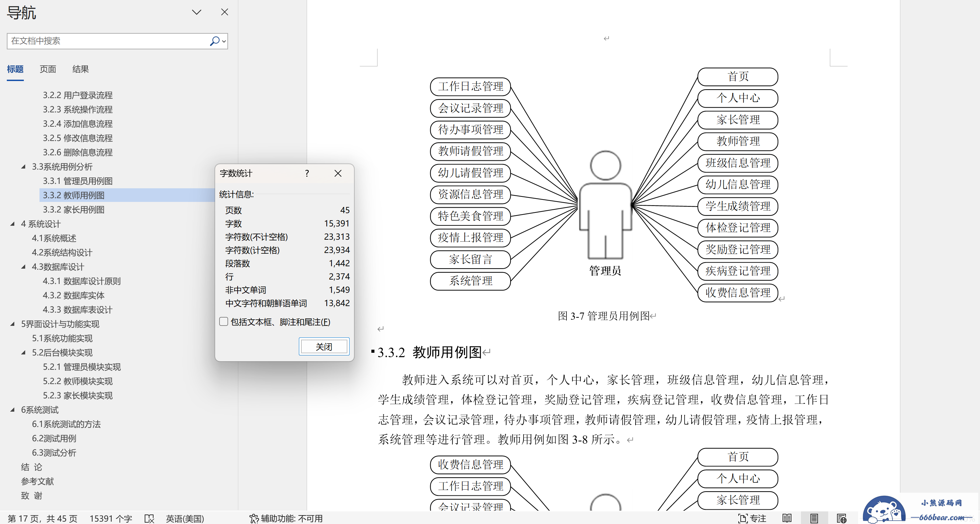Go to heading 3.2.4 添加信息流程
The height and width of the screenshot is (524, 980).
(78, 124)
